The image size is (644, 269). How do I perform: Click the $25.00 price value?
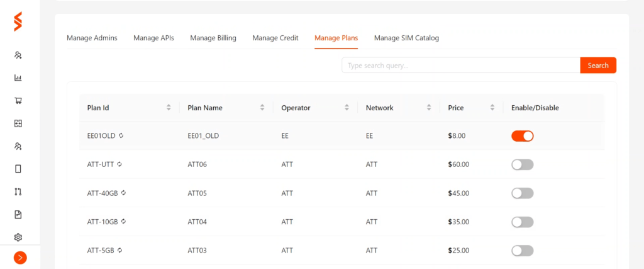tap(458, 250)
